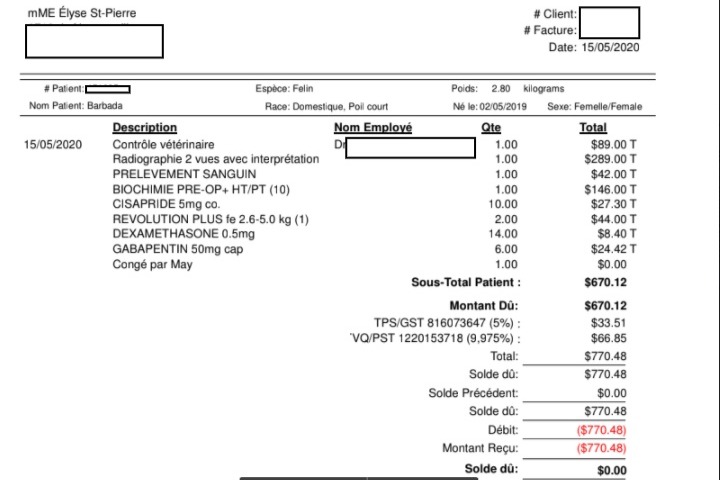720x480 pixels.
Task: Click quantity 6.00 for gabapentin
Action: click(506, 249)
